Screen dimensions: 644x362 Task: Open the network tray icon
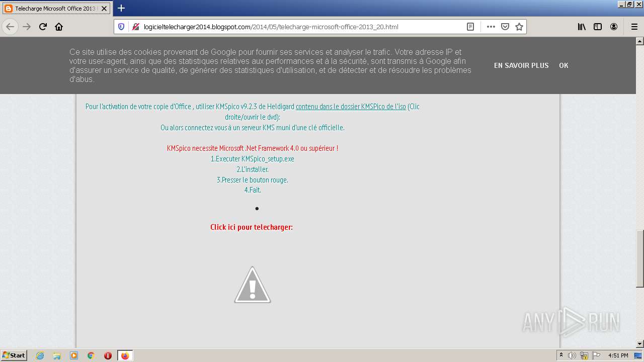click(584, 355)
